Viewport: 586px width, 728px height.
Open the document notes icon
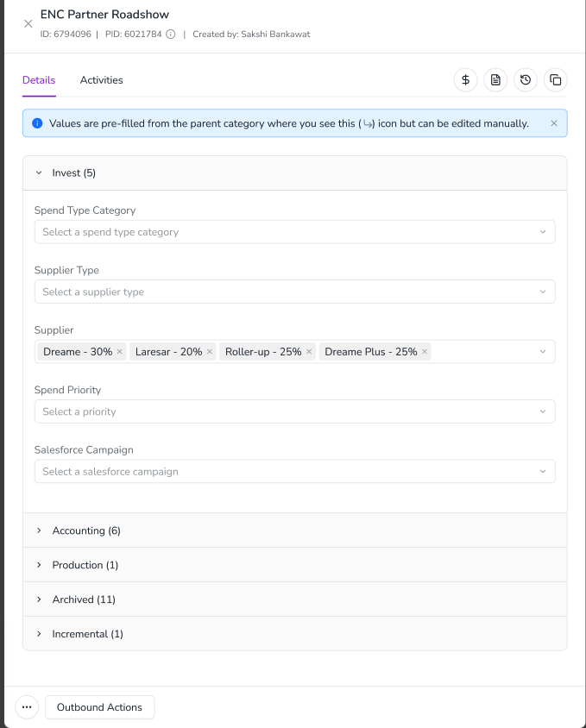point(495,80)
